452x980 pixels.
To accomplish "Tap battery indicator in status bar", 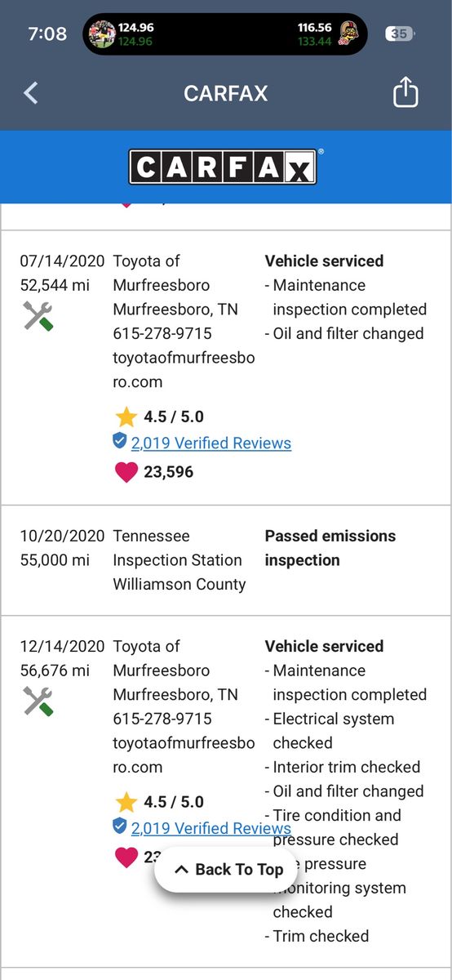I will pos(400,34).
